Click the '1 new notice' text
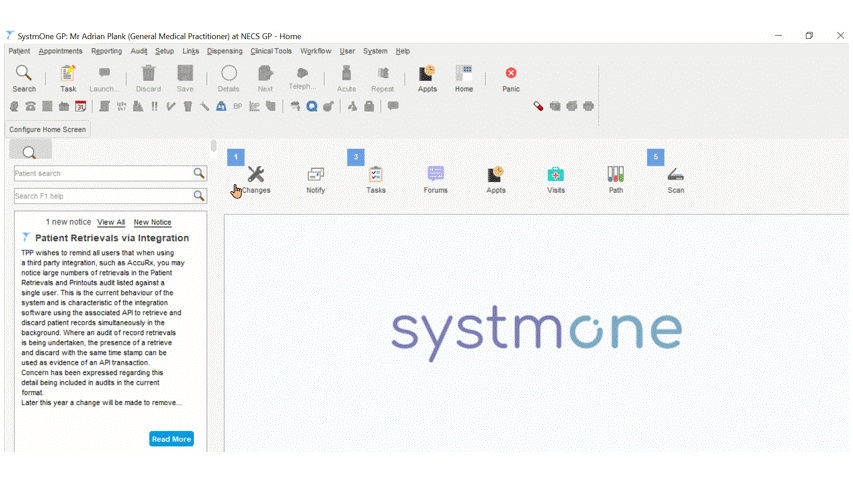The width and height of the screenshot is (853, 480). (x=68, y=222)
